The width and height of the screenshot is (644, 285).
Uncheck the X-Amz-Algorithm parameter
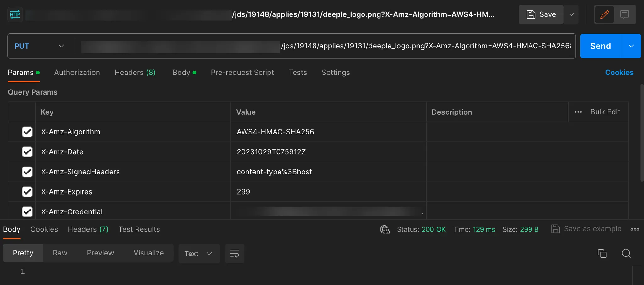[27, 132]
